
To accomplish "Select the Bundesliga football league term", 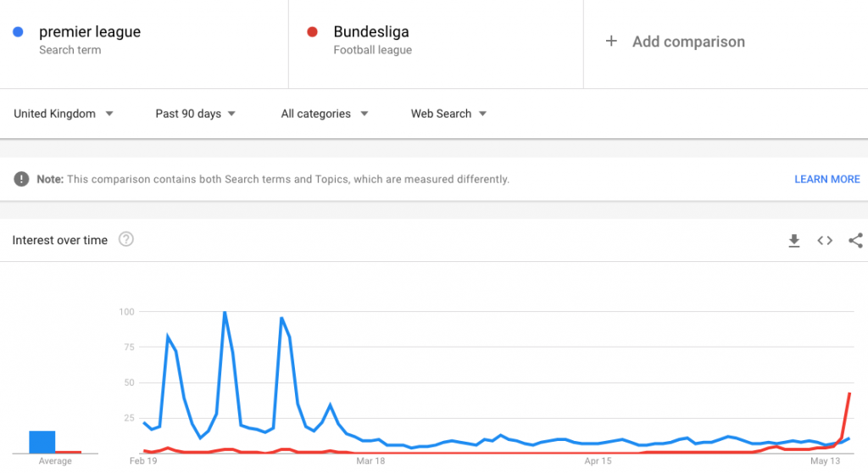I will pos(436,44).
